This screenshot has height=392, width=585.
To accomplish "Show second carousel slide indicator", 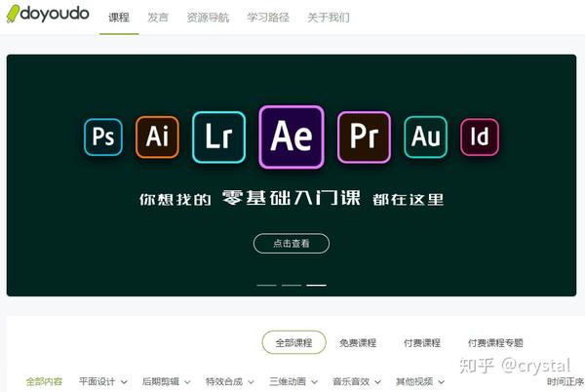I will point(292,285).
